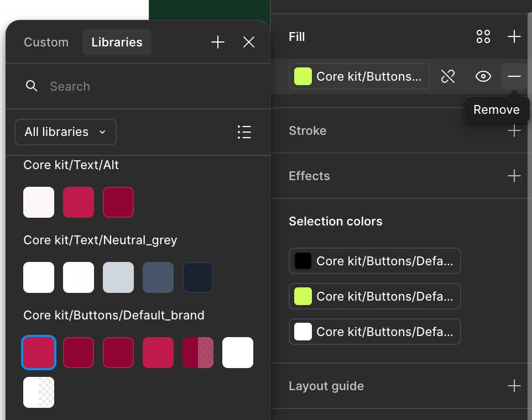Click the plus icon in the libraries panel
The image size is (532, 420).
click(218, 43)
